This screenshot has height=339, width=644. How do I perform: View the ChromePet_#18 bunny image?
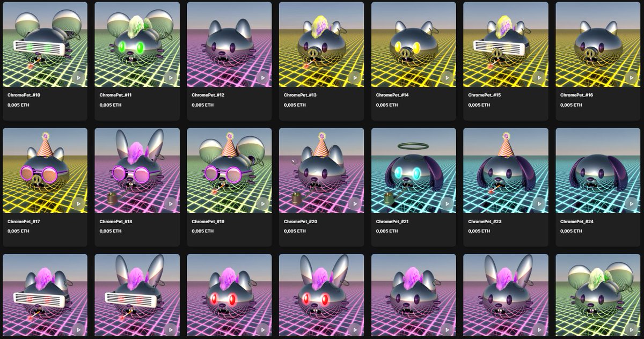pos(137,171)
